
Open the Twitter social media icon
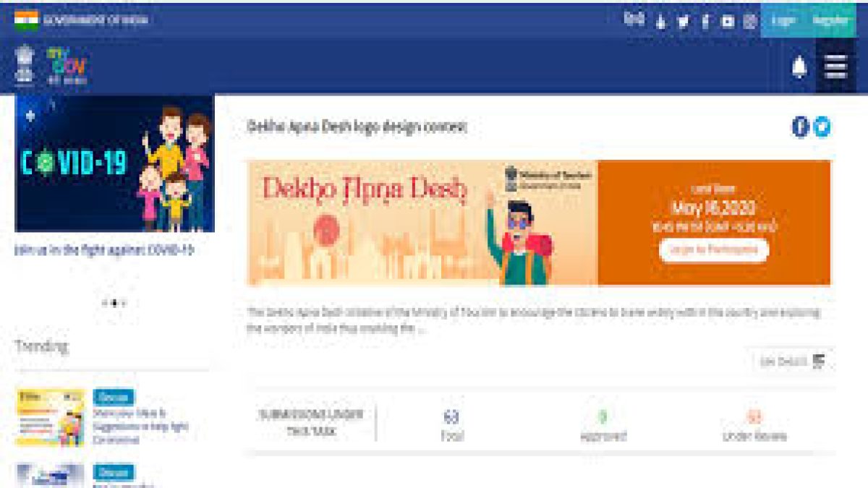(682, 21)
